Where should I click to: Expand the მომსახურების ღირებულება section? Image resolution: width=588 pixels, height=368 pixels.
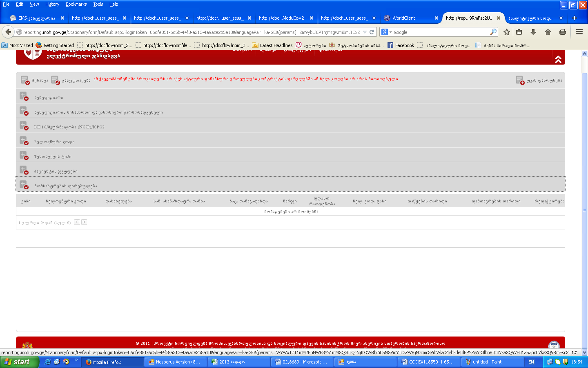24,184
